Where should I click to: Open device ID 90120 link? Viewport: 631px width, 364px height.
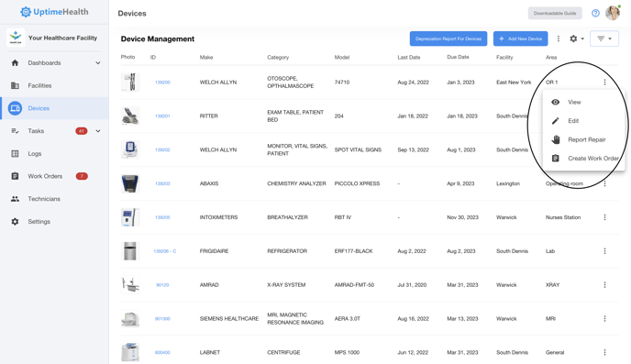(x=162, y=285)
